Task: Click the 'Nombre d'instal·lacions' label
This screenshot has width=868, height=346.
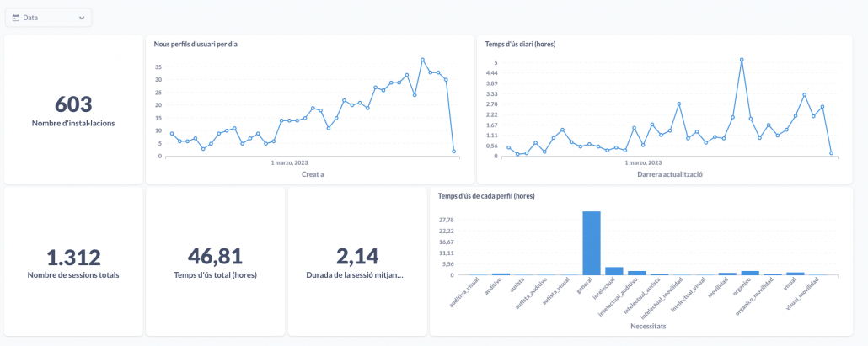Action: (73, 123)
